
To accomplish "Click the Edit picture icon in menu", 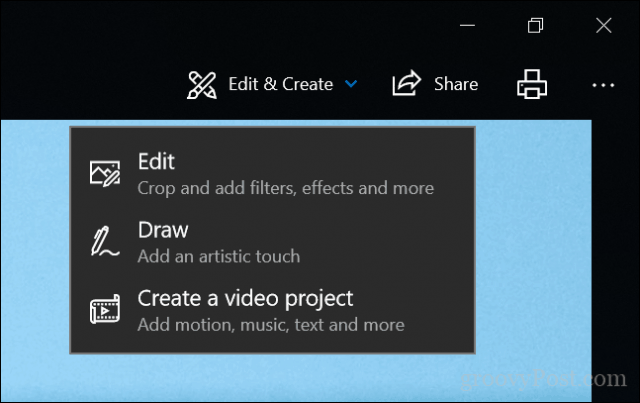I will coord(105,174).
